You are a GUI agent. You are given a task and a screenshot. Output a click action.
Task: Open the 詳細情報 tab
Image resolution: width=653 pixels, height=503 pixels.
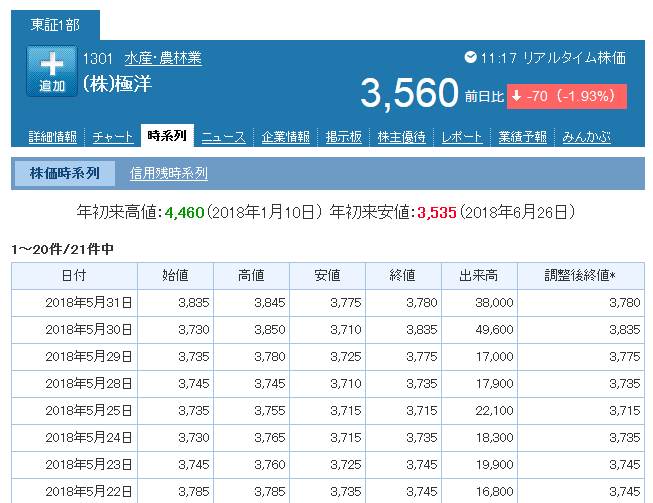point(52,137)
